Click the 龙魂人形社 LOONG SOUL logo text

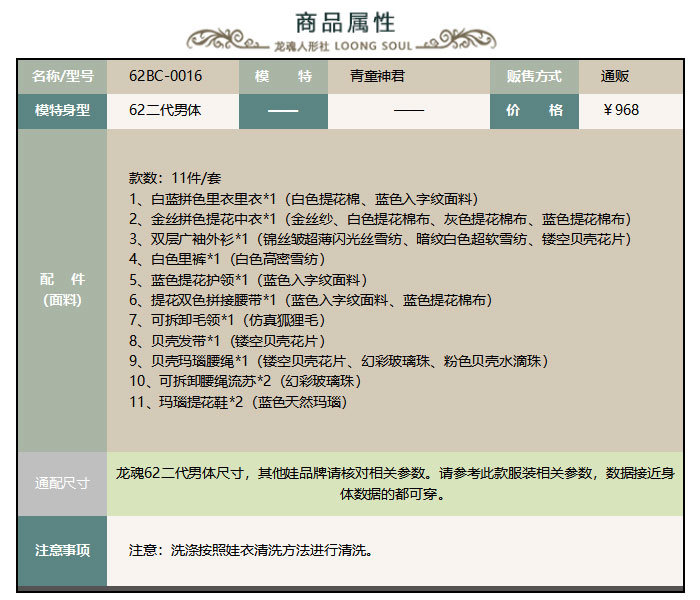(x=346, y=46)
